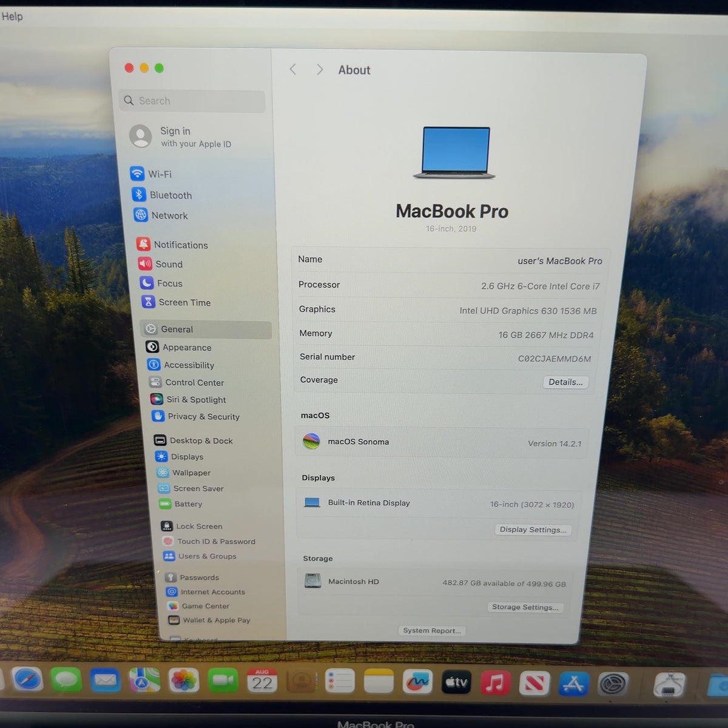The image size is (728, 728).
Task: Open Contacts from the Dock
Action: (302, 682)
